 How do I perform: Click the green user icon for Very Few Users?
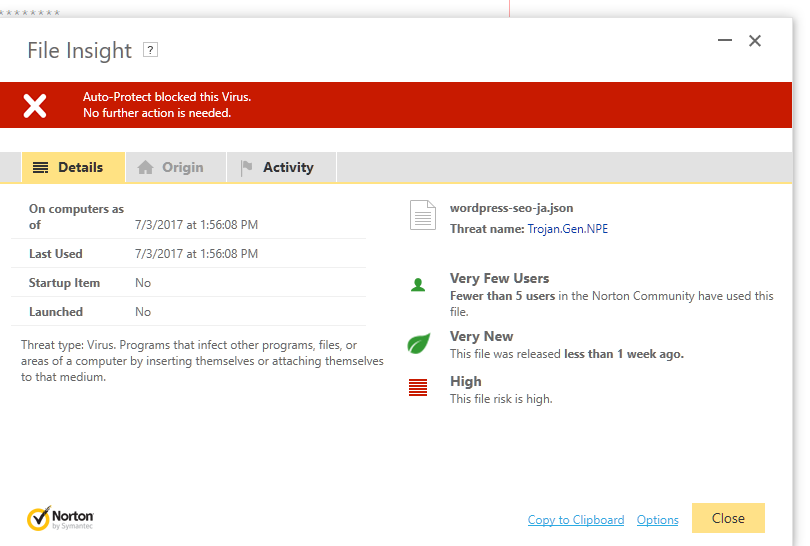[418, 285]
